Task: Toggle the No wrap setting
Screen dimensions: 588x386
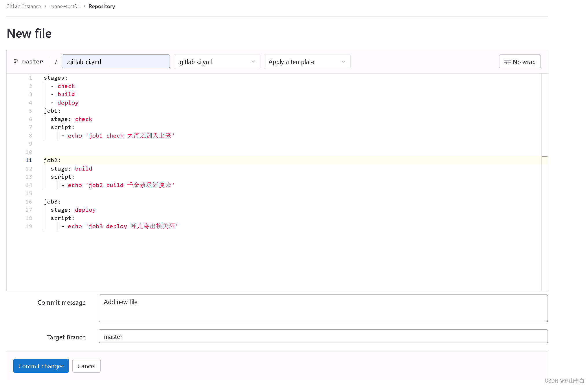Action: pyautogui.click(x=519, y=61)
